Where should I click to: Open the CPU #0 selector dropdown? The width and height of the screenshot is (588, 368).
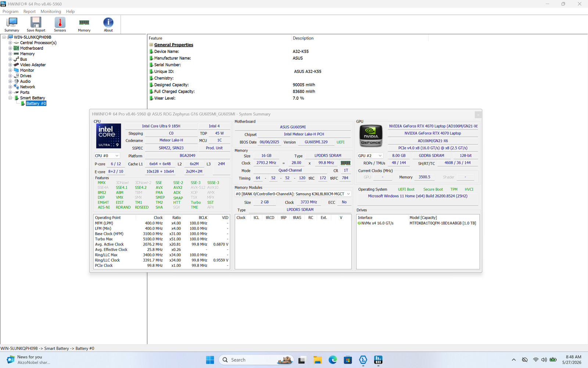pyautogui.click(x=107, y=156)
